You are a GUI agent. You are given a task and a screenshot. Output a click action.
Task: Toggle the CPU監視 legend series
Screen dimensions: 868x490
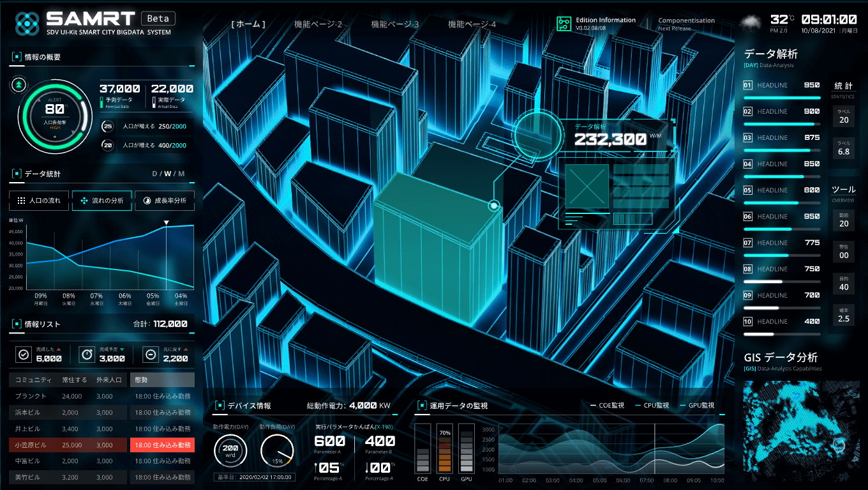click(655, 405)
